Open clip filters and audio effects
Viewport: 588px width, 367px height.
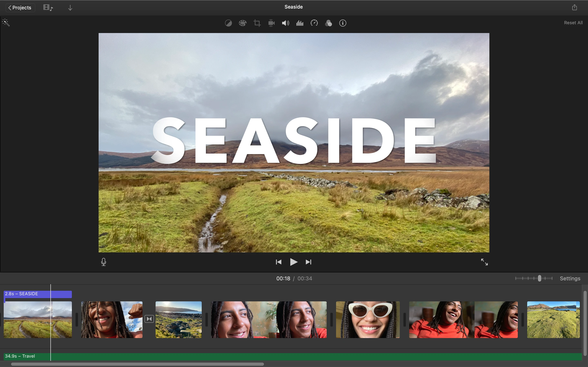pos(328,23)
